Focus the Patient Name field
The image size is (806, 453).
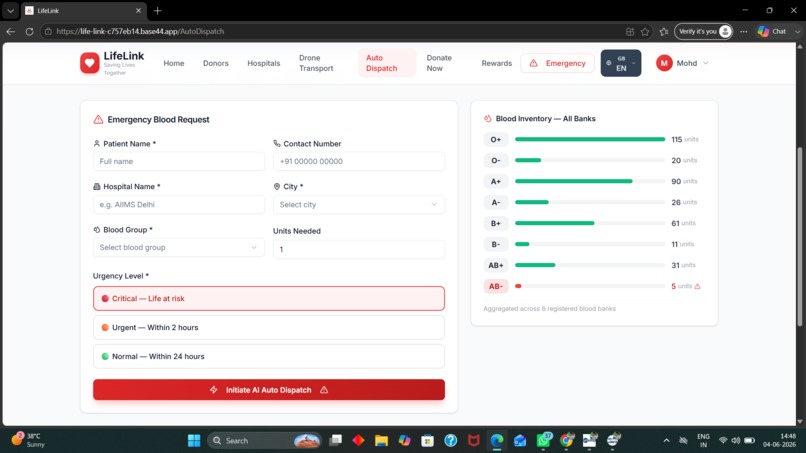178,161
